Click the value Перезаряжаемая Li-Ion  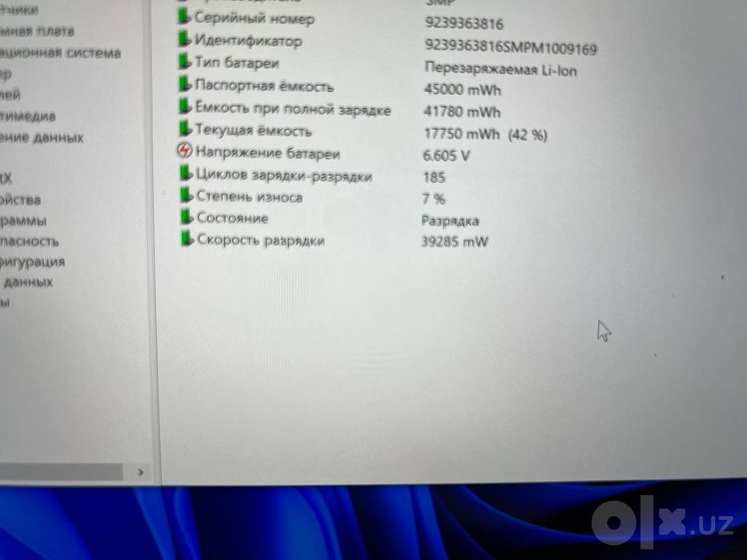tap(500, 70)
